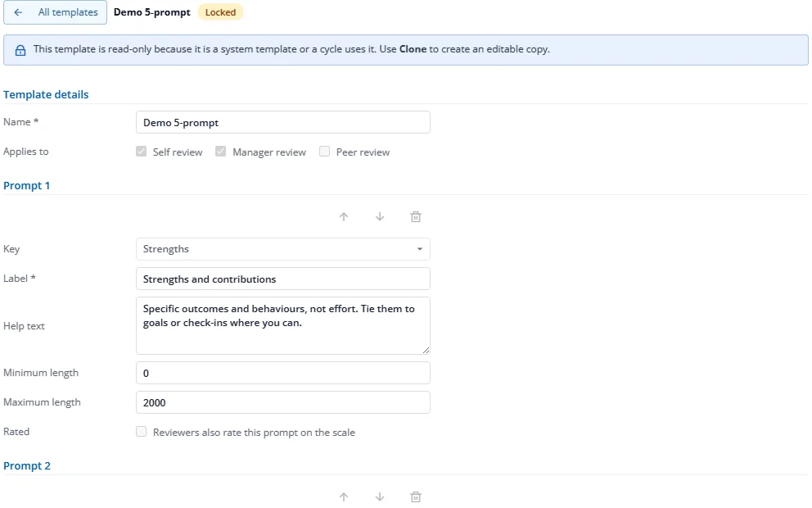The image size is (812, 508).
Task: Click the Label field Strengths and contributions
Action: 282,279
